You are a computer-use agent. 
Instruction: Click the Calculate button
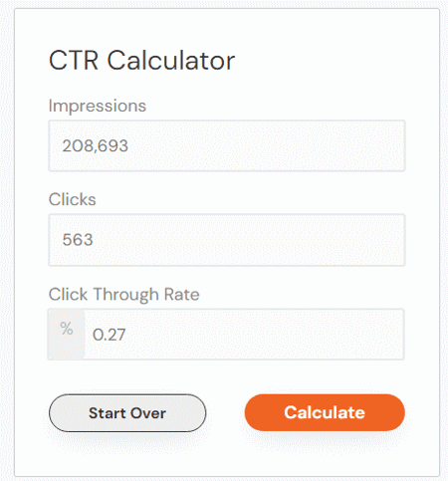coord(325,412)
